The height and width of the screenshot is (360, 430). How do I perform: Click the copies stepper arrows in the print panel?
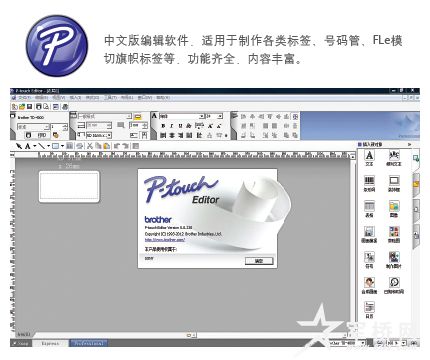(x=65, y=127)
